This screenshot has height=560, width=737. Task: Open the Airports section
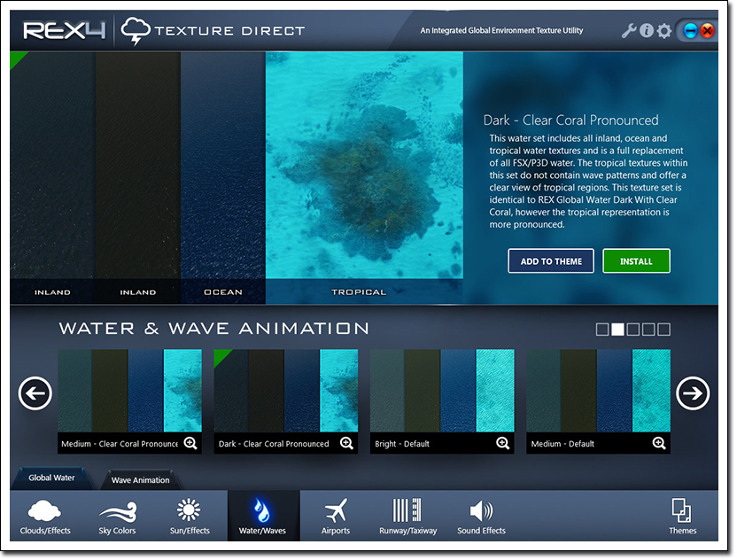pos(336,517)
